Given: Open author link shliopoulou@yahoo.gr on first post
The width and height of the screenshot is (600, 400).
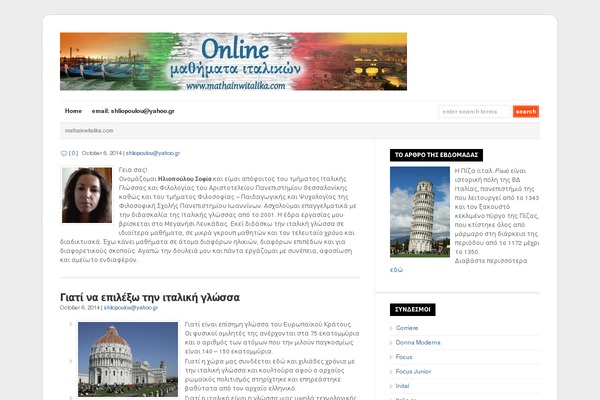Looking at the screenshot, I should pyautogui.click(x=153, y=153).
